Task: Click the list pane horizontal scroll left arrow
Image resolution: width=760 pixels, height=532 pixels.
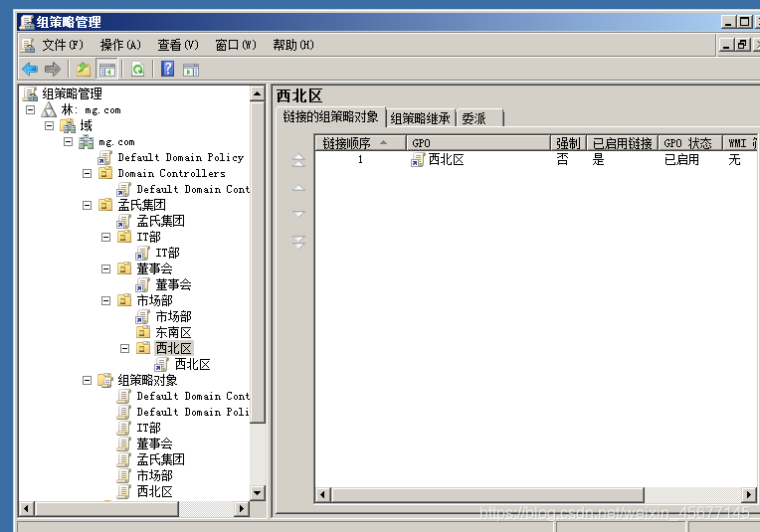Action: (322, 494)
